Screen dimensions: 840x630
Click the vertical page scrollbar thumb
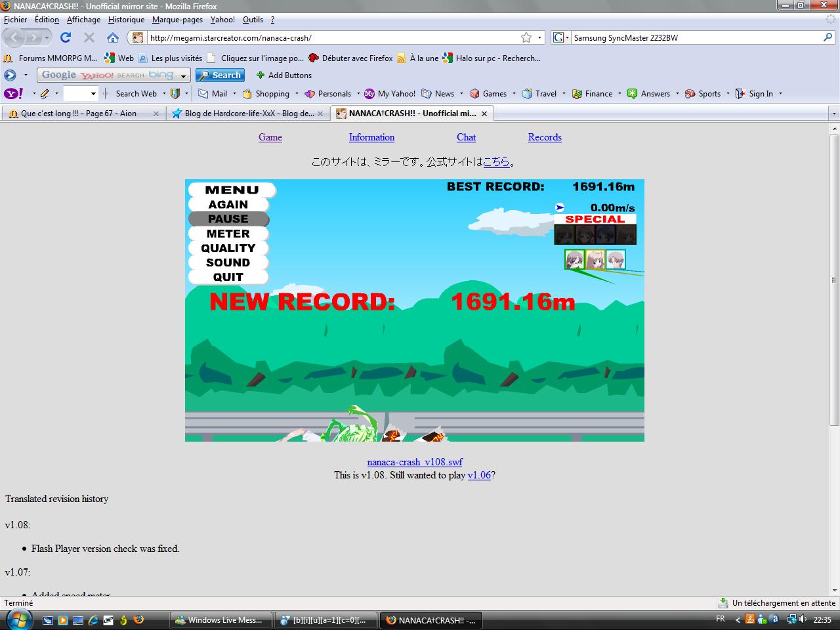point(834,279)
